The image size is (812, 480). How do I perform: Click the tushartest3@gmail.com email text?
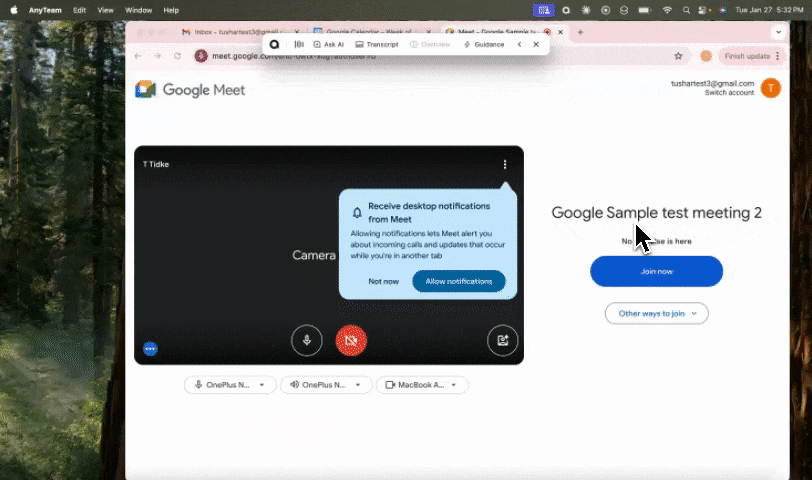[713, 83]
